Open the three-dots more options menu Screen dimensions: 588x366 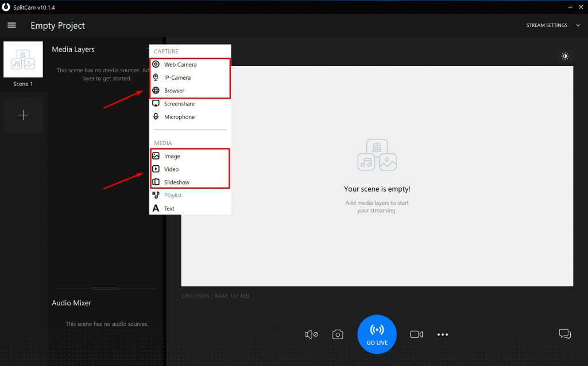pos(443,334)
